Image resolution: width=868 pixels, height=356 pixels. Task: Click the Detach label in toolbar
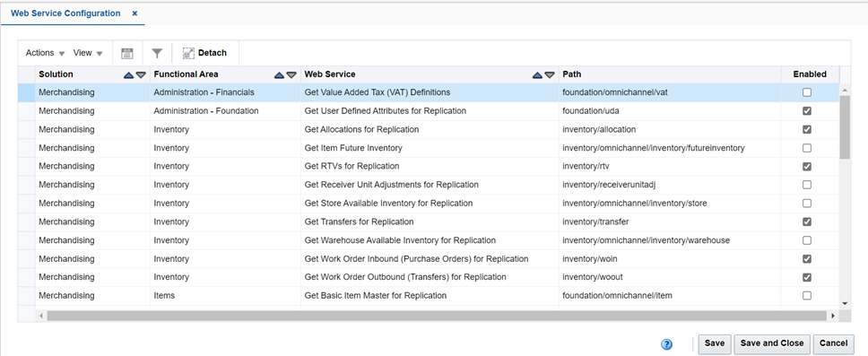212,53
